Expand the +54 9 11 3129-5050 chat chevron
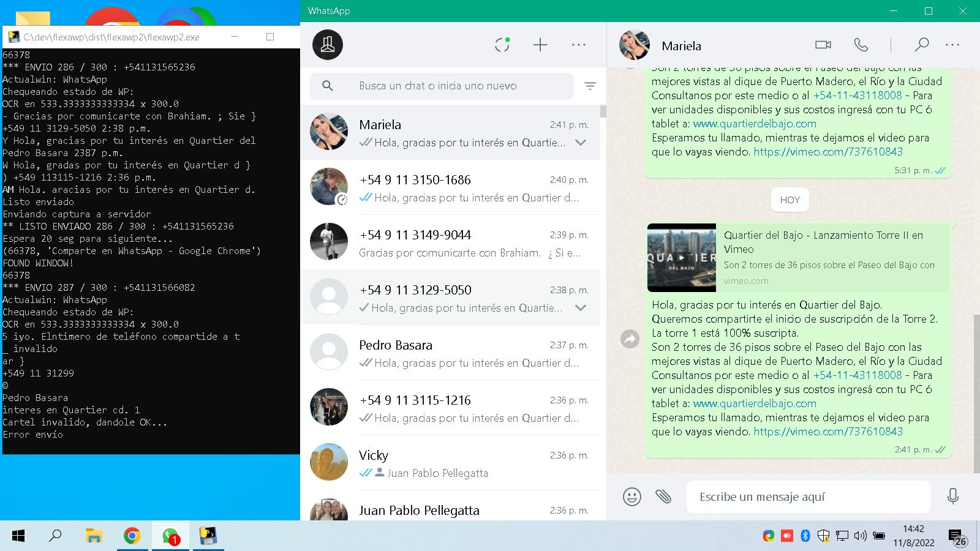Viewport: 980px width, 551px height. tap(581, 308)
